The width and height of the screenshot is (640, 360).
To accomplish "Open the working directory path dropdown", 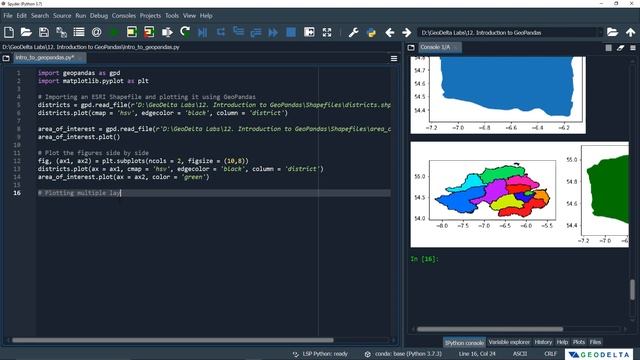I will pyautogui.click(x=600, y=33).
